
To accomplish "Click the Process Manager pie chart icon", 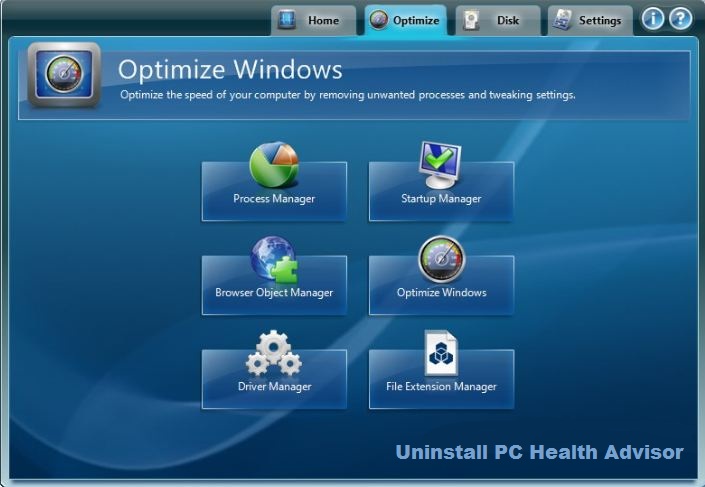I will pos(274,165).
